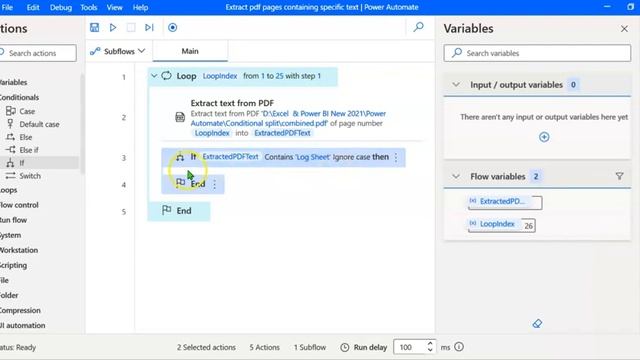Open the Edit menu
640x360 pixels.
[33, 7]
